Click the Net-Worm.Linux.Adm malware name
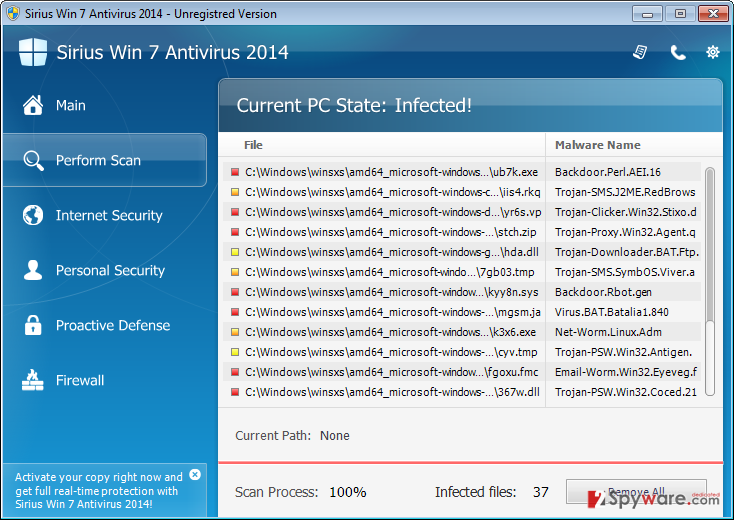Viewport: 734px width, 520px height. pyautogui.click(x=608, y=332)
